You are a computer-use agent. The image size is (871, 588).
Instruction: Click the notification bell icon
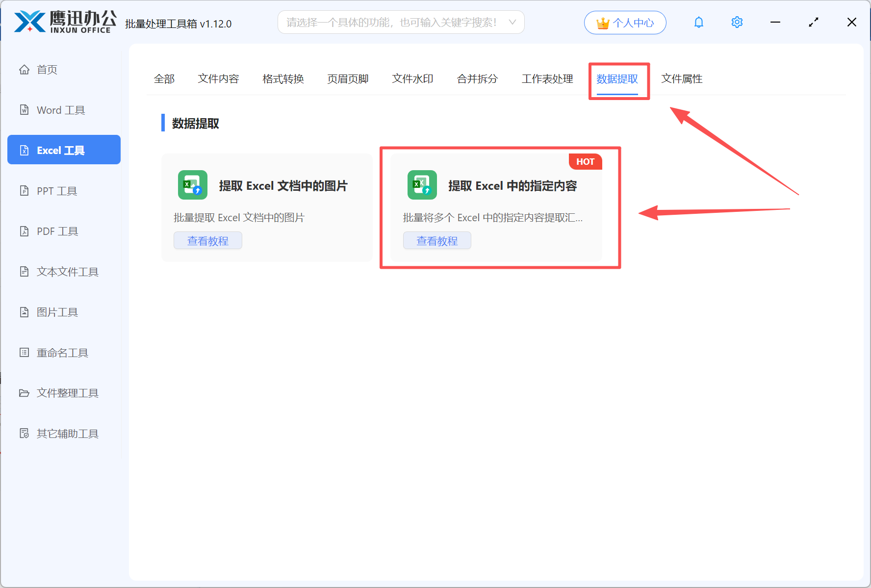698,22
